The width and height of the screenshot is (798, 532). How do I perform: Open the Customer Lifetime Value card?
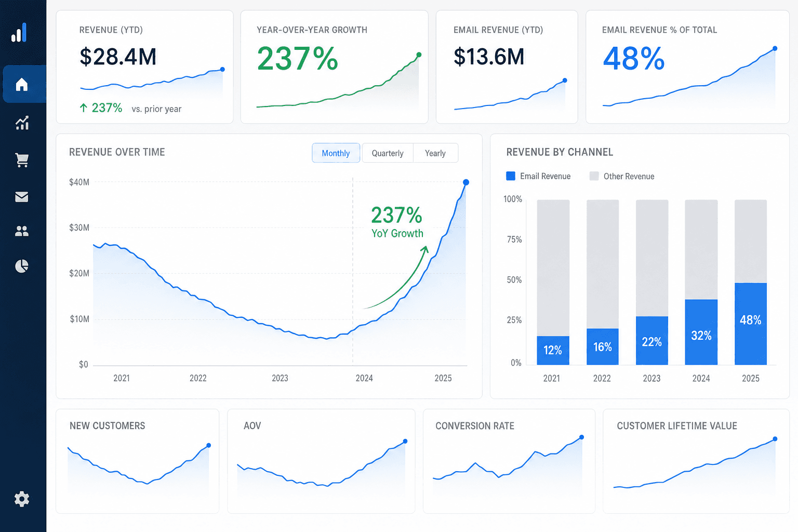point(696,461)
